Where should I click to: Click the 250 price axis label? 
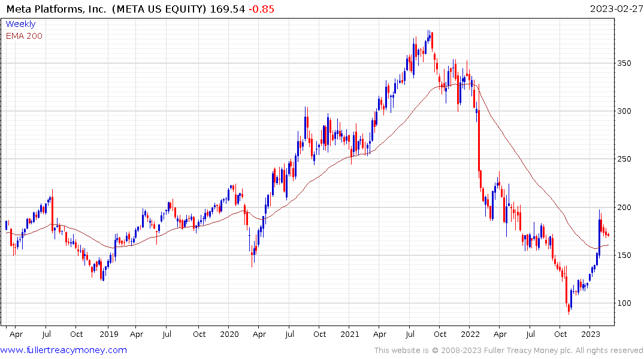(x=624, y=159)
